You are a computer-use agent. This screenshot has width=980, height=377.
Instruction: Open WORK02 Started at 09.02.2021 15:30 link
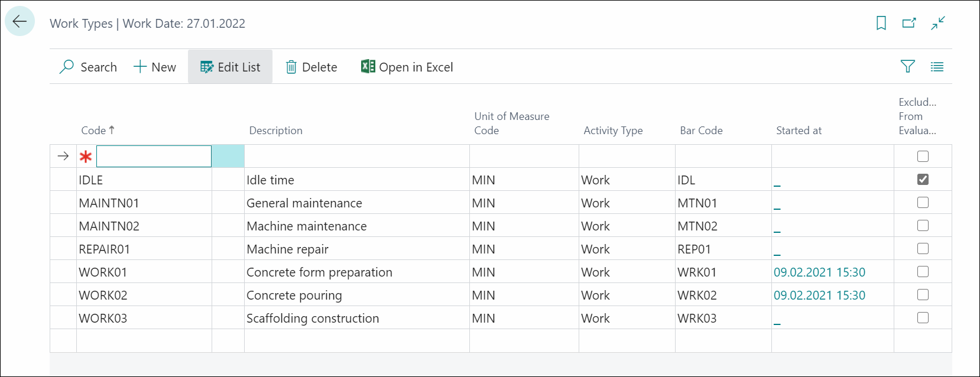(819, 295)
